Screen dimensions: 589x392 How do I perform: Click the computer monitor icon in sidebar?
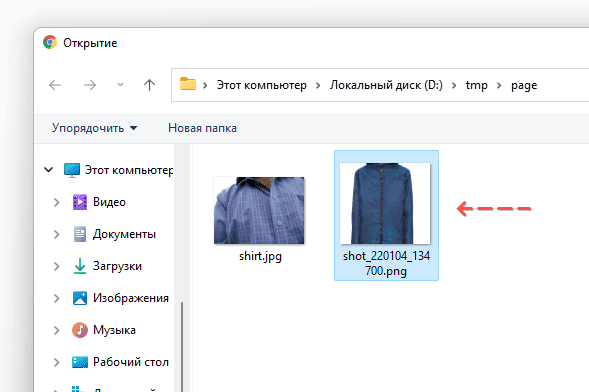coord(72,170)
